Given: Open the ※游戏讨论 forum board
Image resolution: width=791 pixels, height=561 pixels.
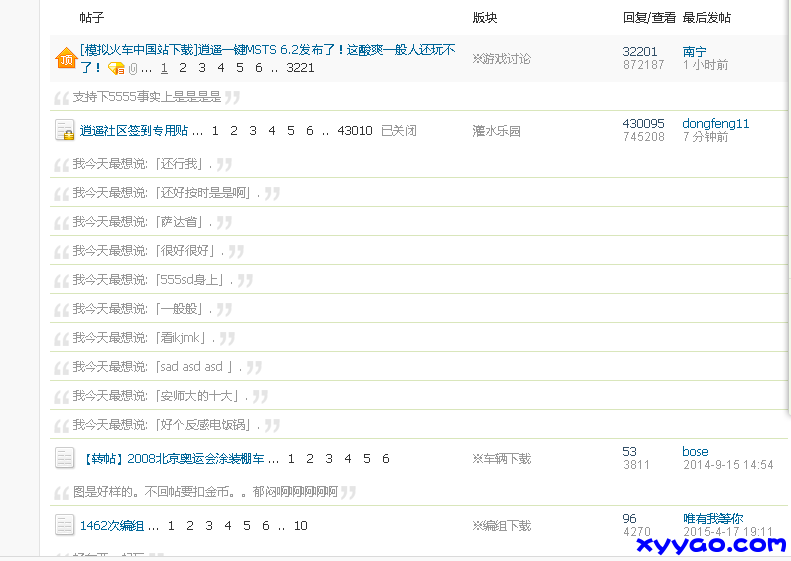Looking at the screenshot, I should coord(501,59).
